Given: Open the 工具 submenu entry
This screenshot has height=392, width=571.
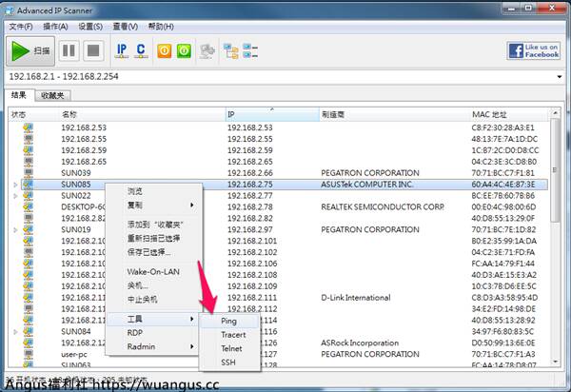Looking at the screenshot, I should click(153, 319).
